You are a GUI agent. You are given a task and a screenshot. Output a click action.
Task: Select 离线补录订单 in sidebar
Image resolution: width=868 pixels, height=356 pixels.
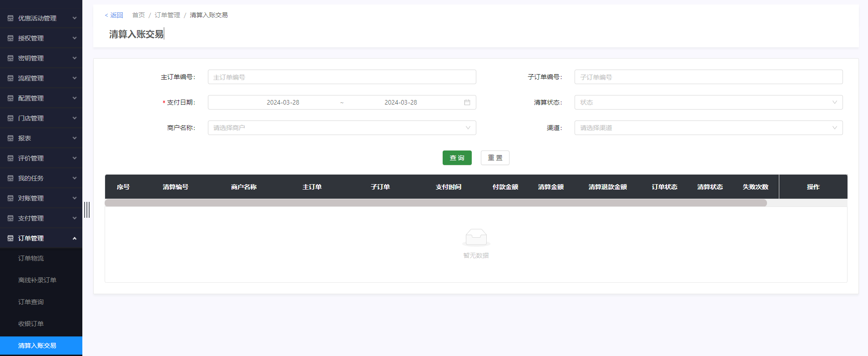point(37,280)
